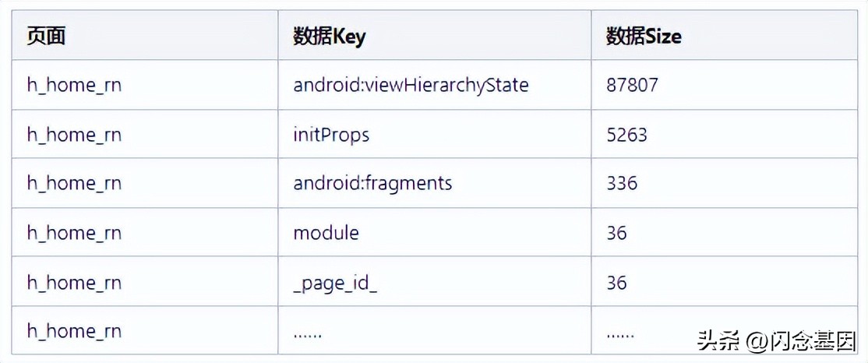Click the size 36 in _page_id_ row
This screenshot has height=363, width=868.
pos(616,282)
